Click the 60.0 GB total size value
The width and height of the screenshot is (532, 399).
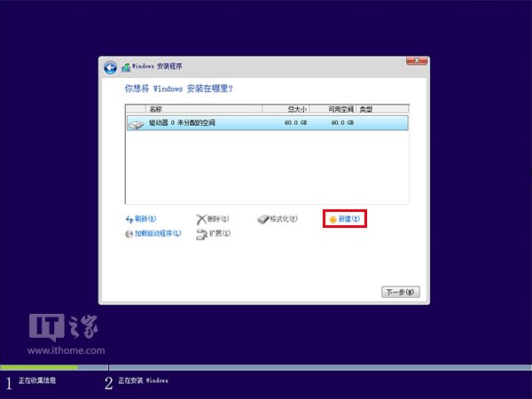(295, 122)
